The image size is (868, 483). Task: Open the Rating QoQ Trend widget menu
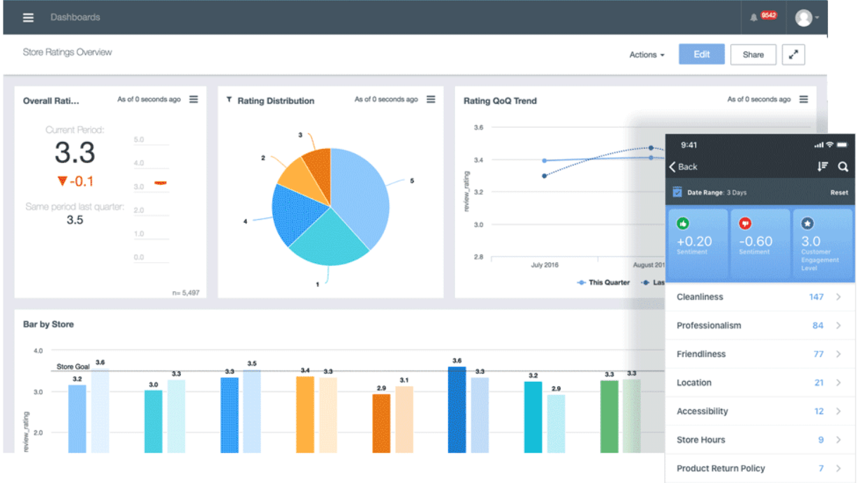[803, 100]
